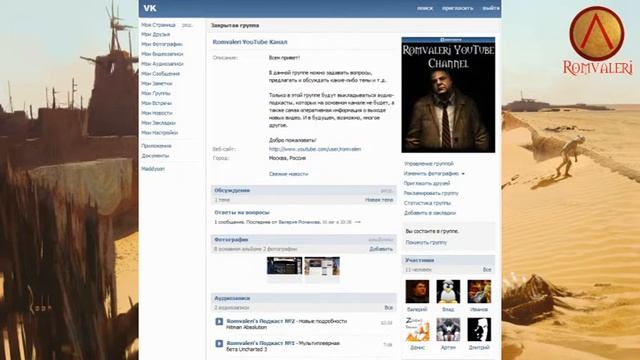The width and height of the screenshot is (640, 360).
Task: Click Рекламировать группу link
Action: coord(431,193)
